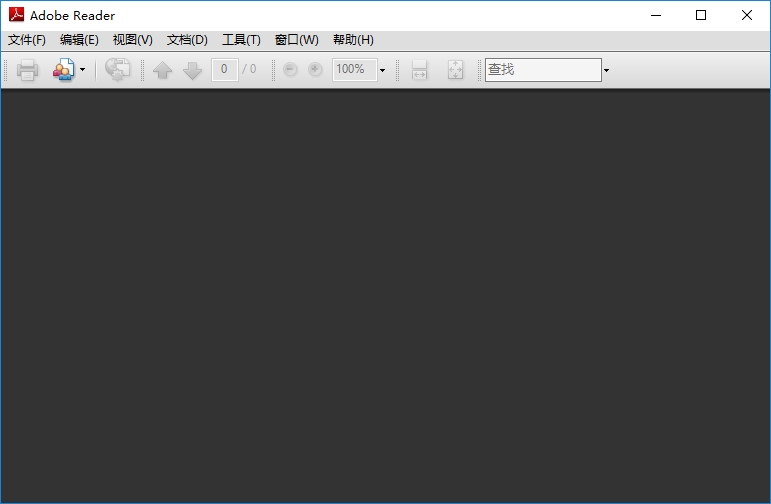
Task: Open the 窗口(W) menu
Action: click(x=297, y=40)
